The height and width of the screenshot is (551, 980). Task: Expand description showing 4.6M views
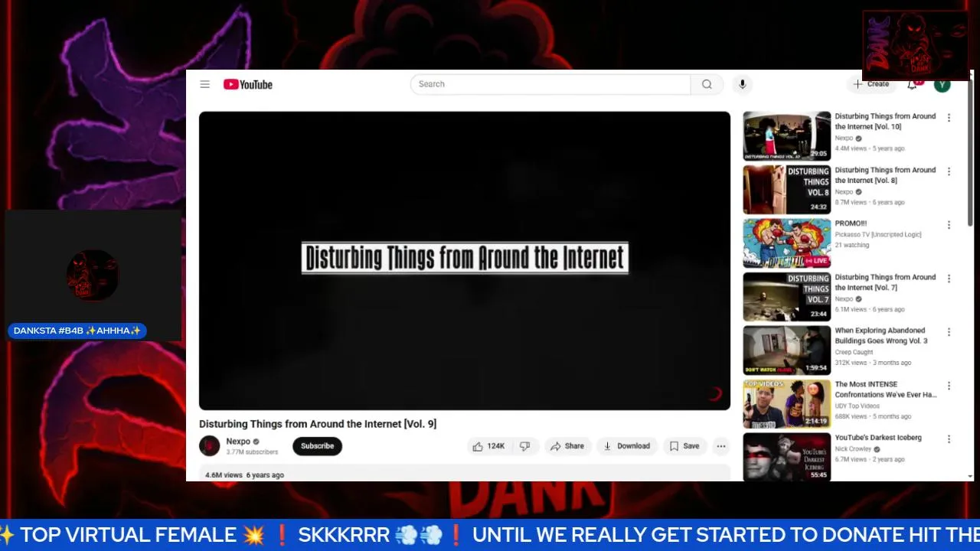(465, 474)
